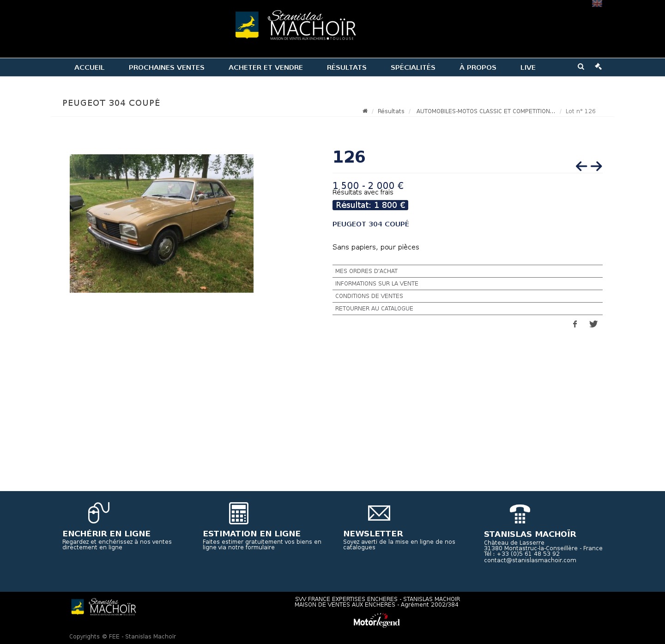Open the Motorlegend logo link
The image size is (665, 644).
tap(377, 620)
